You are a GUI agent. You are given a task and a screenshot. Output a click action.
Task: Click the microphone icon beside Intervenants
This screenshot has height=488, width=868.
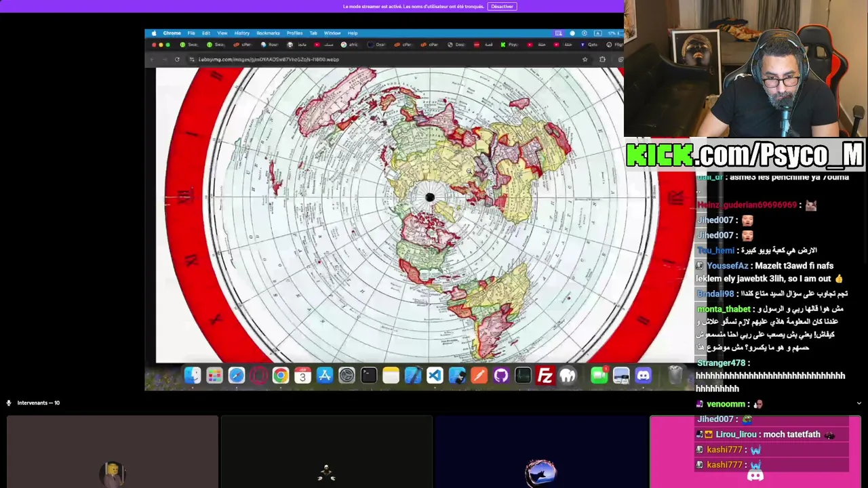[9, 403]
